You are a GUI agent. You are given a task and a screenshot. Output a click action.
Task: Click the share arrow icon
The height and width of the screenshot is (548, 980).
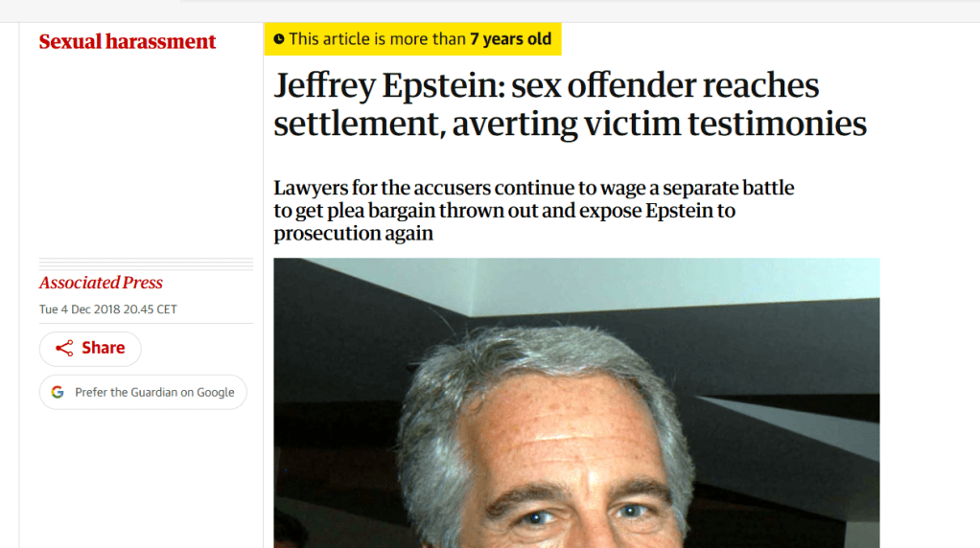coord(64,349)
